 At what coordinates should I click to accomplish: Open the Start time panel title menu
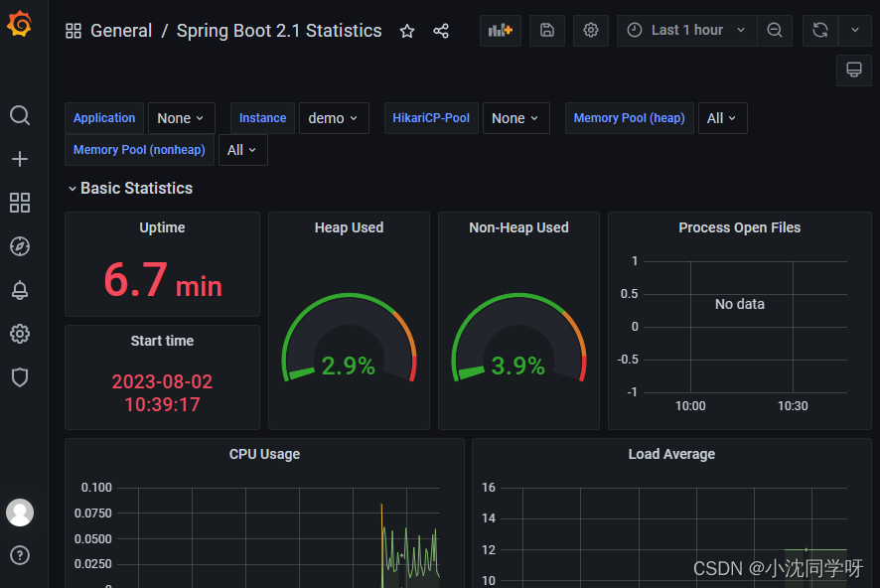point(162,341)
